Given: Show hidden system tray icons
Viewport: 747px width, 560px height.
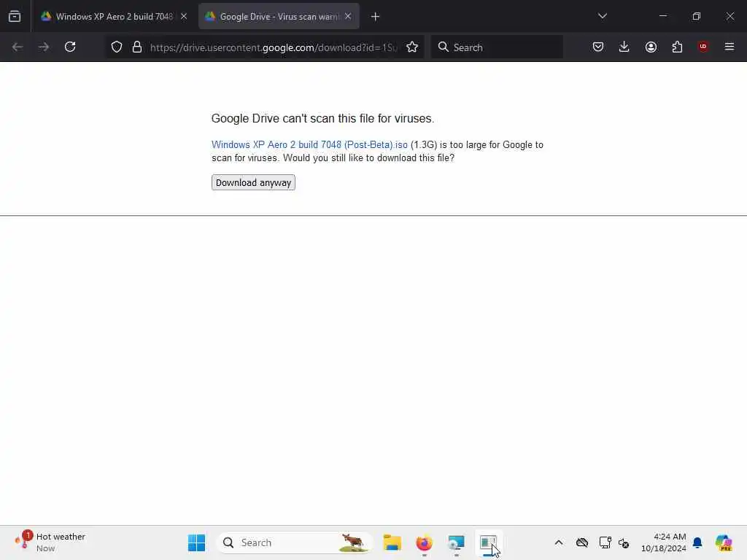Looking at the screenshot, I should [559, 542].
